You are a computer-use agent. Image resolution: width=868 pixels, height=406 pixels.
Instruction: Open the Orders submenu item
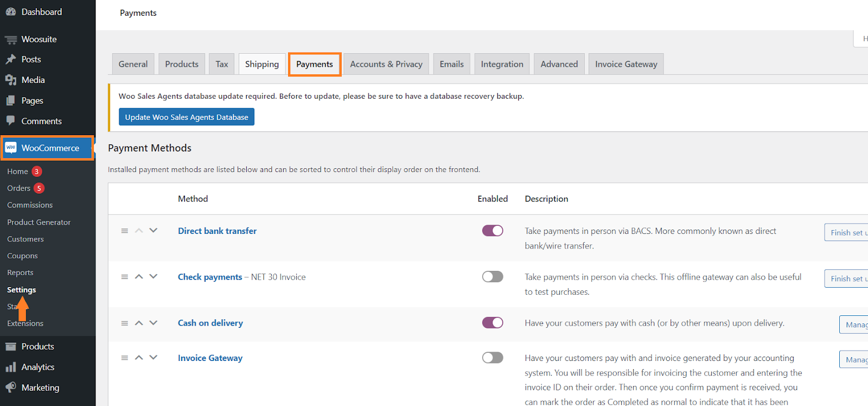(x=18, y=188)
